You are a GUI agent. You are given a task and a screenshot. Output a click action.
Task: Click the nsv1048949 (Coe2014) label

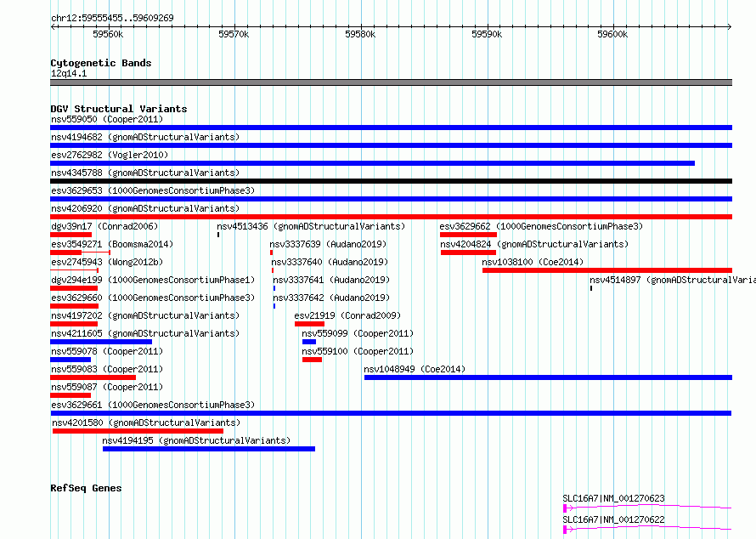pyautogui.click(x=415, y=369)
